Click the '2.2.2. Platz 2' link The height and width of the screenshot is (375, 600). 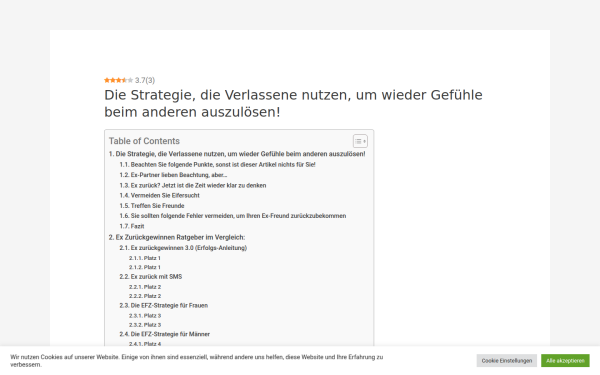coord(145,296)
